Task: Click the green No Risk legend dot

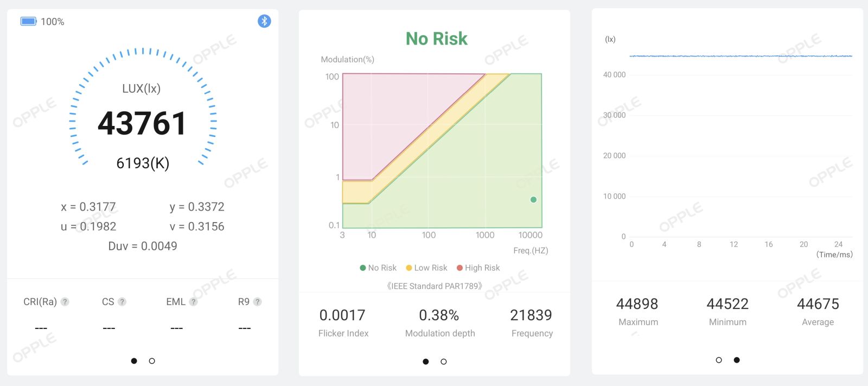Action: coord(363,268)
